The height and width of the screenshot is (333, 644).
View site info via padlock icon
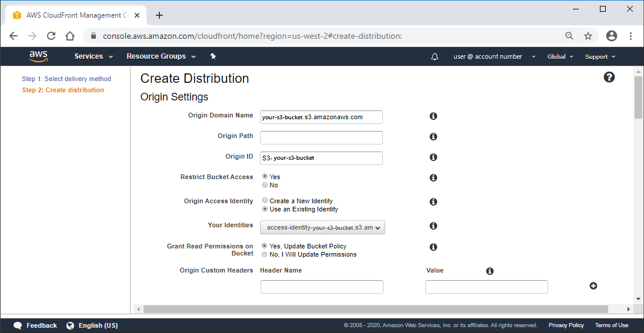tap(94, 36)
